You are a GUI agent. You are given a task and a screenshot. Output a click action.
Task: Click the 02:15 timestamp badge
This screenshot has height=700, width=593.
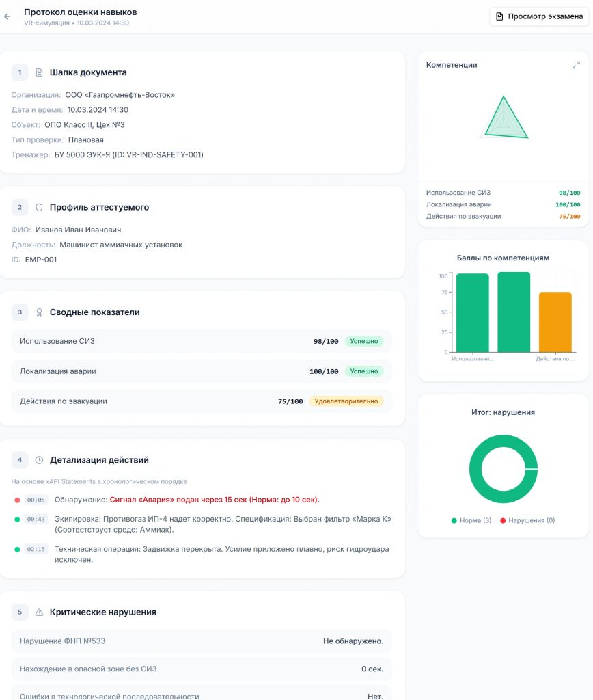click(x=36, y=549)
